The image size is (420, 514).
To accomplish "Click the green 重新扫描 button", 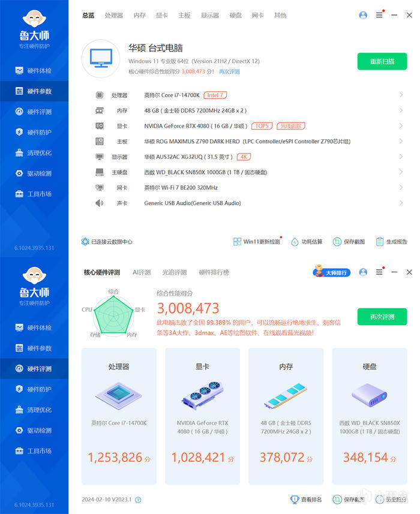I will click(x=382, y=61).
